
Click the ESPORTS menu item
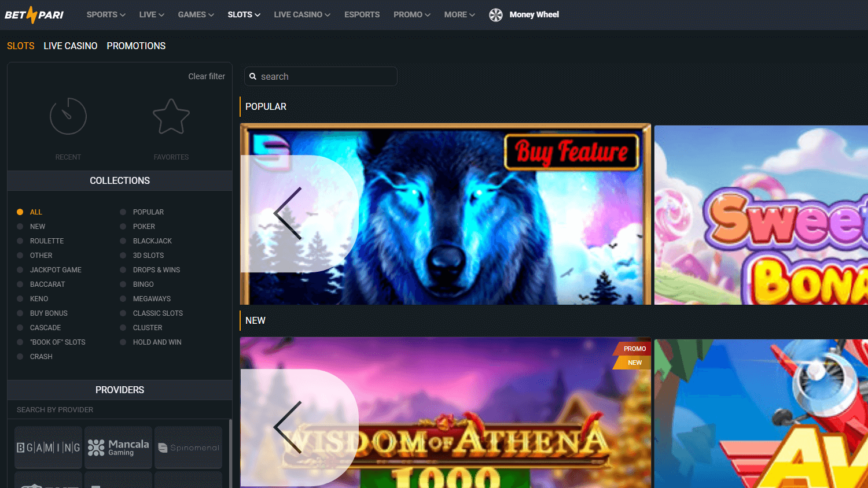362,14
